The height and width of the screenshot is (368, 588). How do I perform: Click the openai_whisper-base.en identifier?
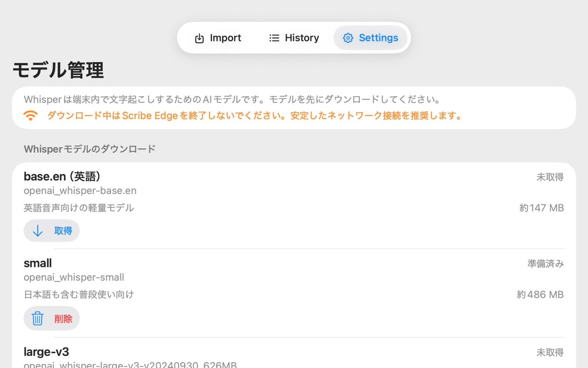(80, 190)
